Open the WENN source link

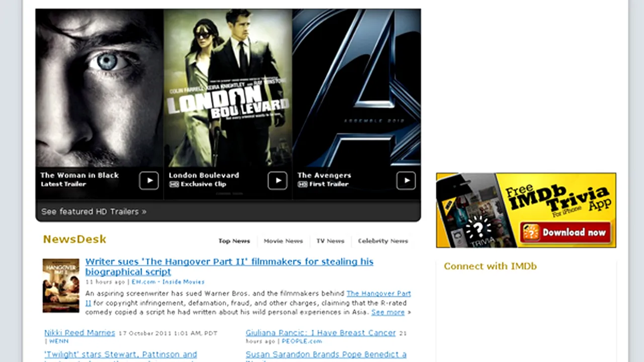59,341
